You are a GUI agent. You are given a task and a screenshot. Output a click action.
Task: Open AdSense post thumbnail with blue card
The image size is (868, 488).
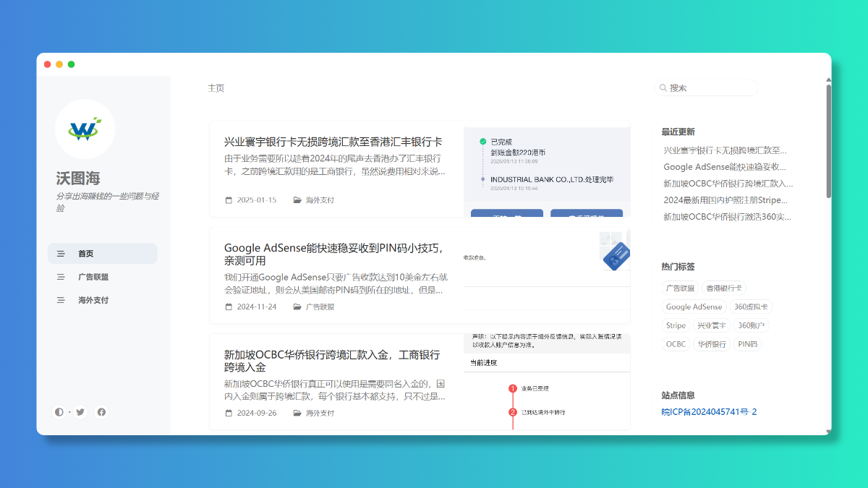pyautogui.click(x=547, y=275)
